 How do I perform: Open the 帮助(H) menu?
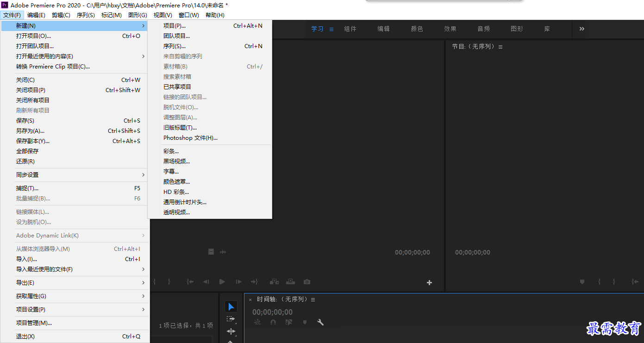[215, 15]
